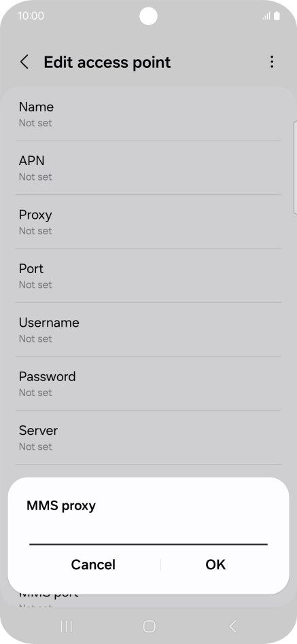The height and width of the screenshot is (644, 297).
Task: Confirm MMS proxy with OK
Action: pos(215,565)
